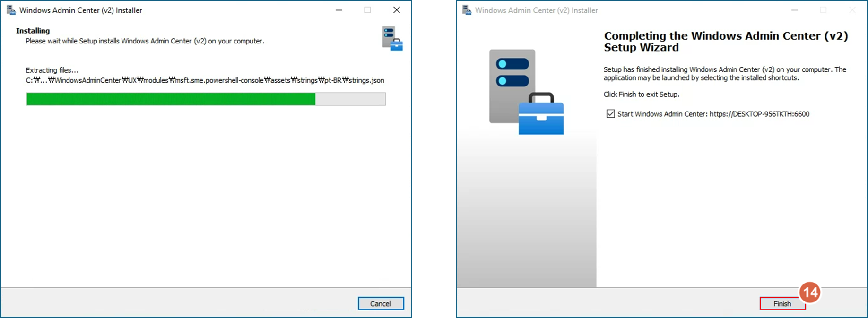Viewport: 868px width, 318px height.
Task: Click disabled maximize button in Installing window
Action: pyautogui.click(x=367, y=10)
